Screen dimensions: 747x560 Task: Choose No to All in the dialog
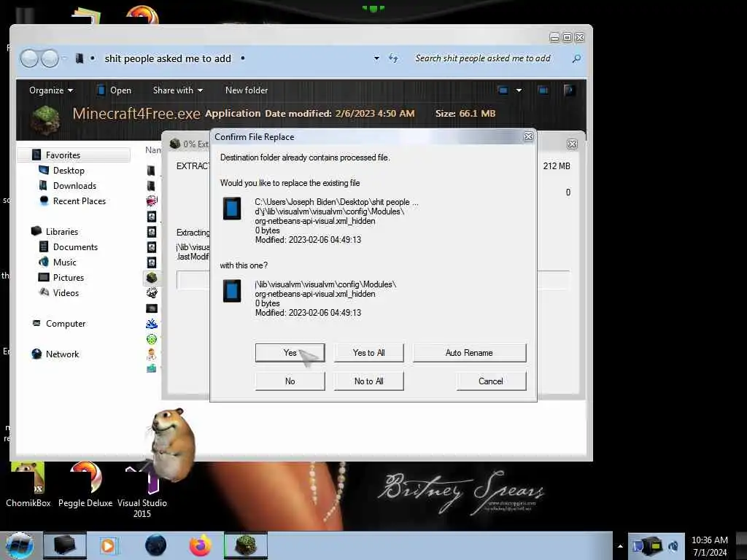point(368,381)
